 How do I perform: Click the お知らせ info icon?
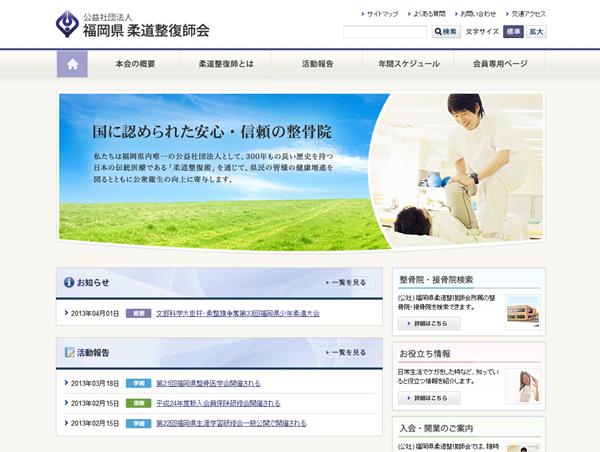(x=69, y=282)
